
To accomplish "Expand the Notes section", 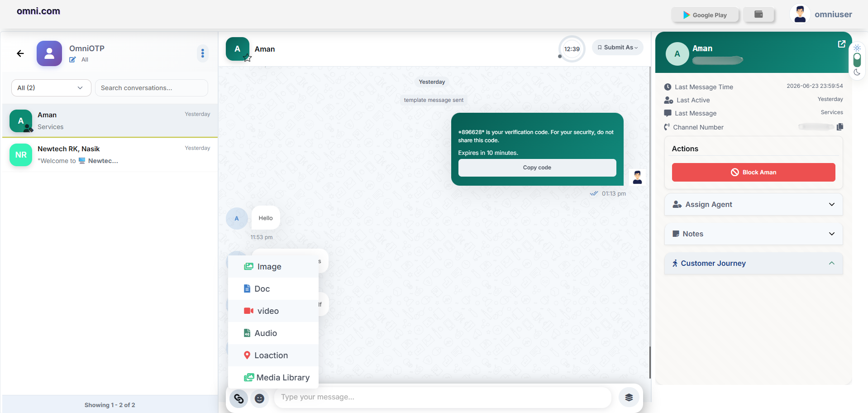I will click(754, 234).
